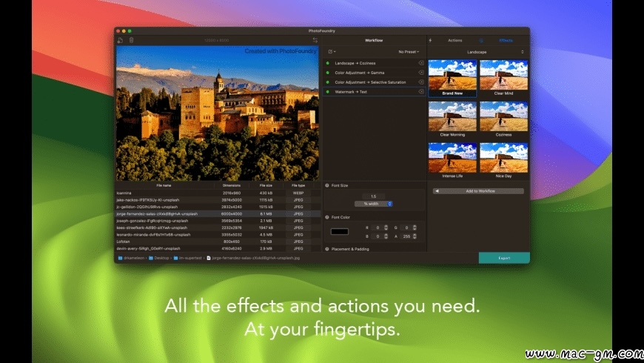Viewport: 644px width, 363px height.
Task: Click the trash icon to remove files
Action: click(x=132, y=40)
